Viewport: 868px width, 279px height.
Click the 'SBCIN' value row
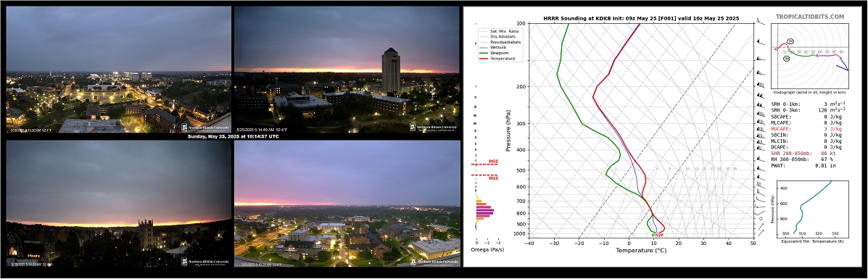click(806, 135)
